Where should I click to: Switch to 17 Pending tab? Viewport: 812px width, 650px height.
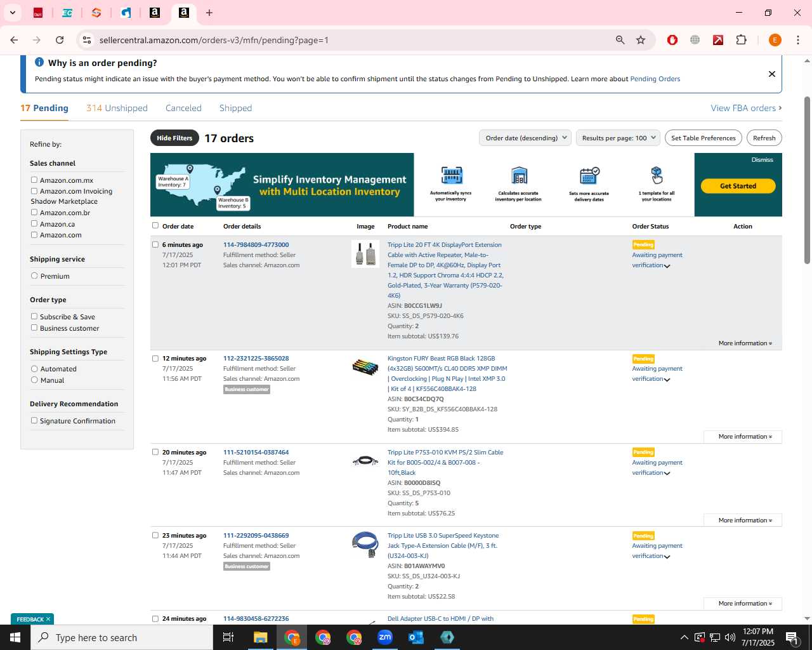tap(44, 108)
